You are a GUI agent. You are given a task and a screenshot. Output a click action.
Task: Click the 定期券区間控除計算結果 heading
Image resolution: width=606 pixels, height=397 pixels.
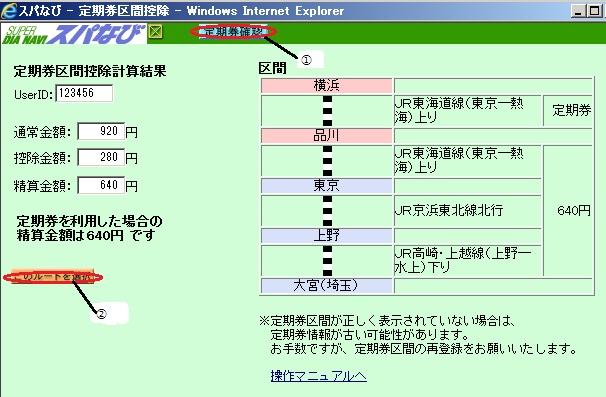(x=90, y=71)
